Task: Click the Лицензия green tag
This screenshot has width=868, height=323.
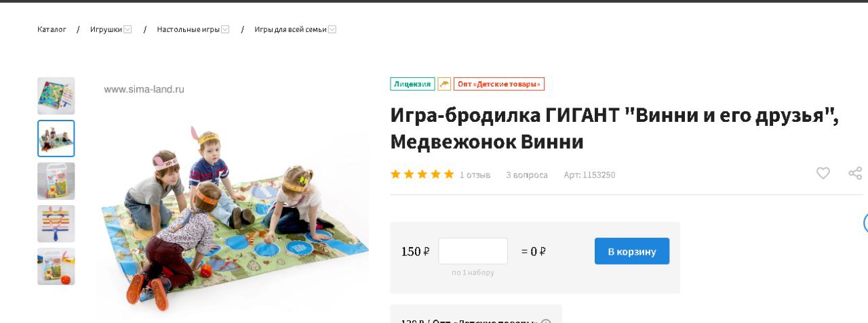Action: 412,84
